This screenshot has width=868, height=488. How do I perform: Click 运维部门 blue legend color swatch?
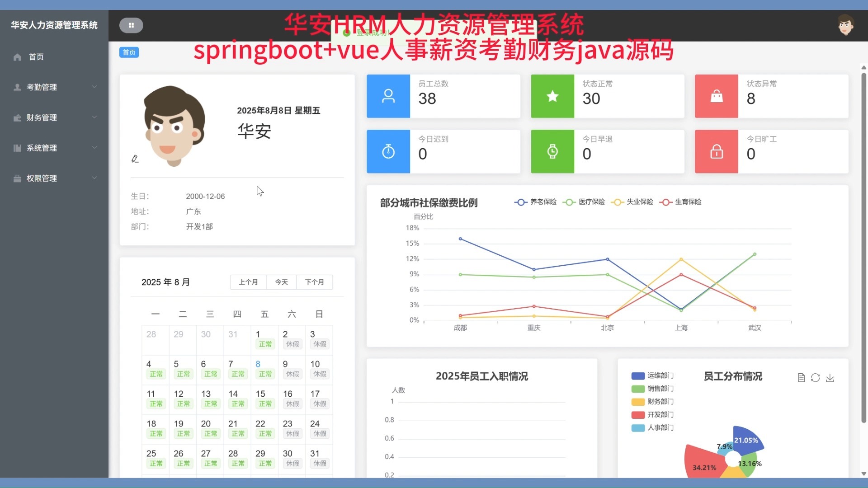[x=638, y=376]
